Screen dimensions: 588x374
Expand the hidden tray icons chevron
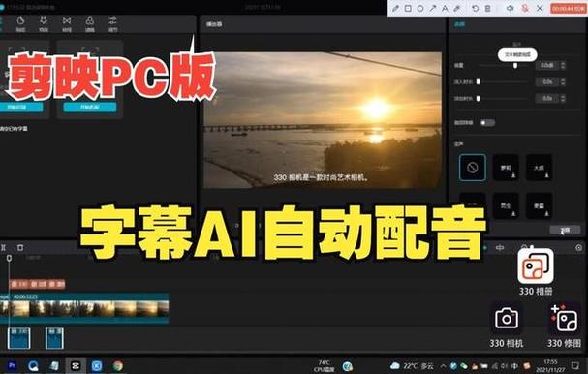[444, 365]
